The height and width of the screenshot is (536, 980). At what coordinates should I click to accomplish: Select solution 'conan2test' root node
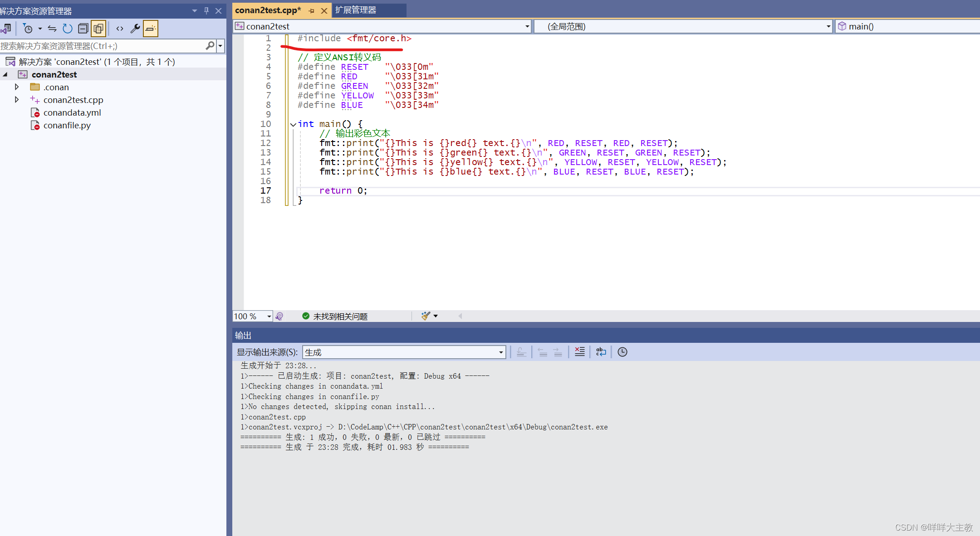97,62
